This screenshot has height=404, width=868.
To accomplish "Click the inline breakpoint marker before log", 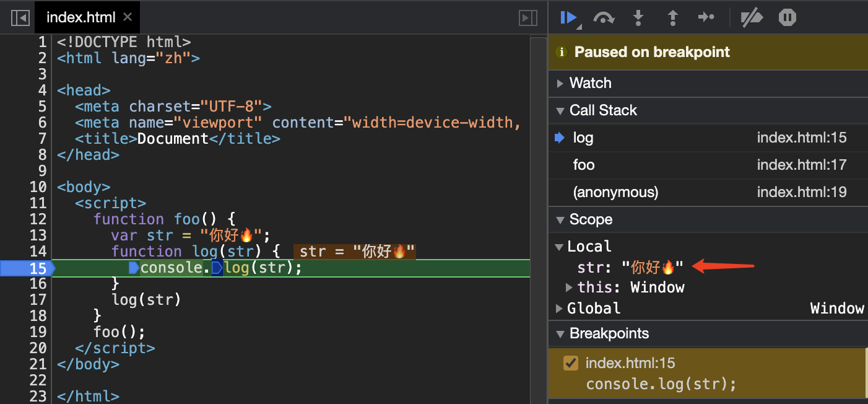I will pyautogui.click(x=217, y=268).
